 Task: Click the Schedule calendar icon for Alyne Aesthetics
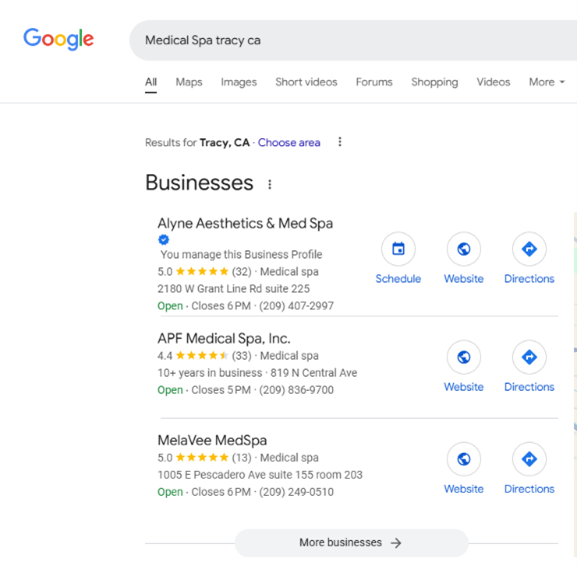tap(398, 249)
